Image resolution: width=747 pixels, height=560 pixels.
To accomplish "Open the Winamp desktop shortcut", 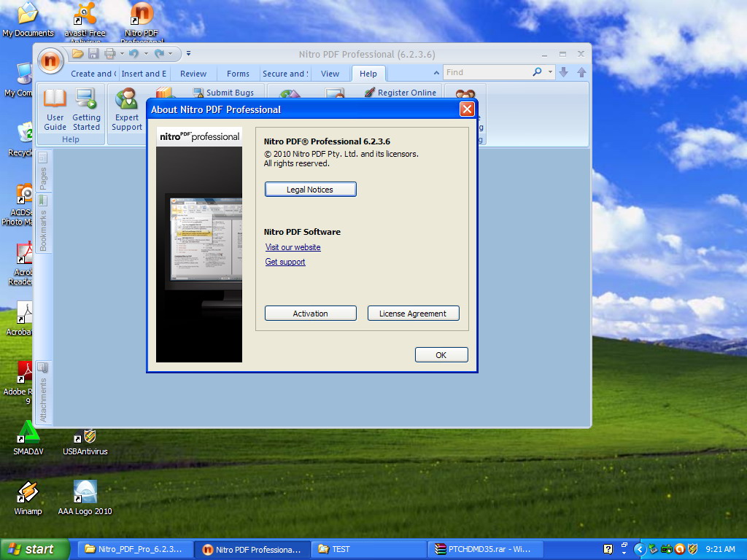I will [28, 498].
